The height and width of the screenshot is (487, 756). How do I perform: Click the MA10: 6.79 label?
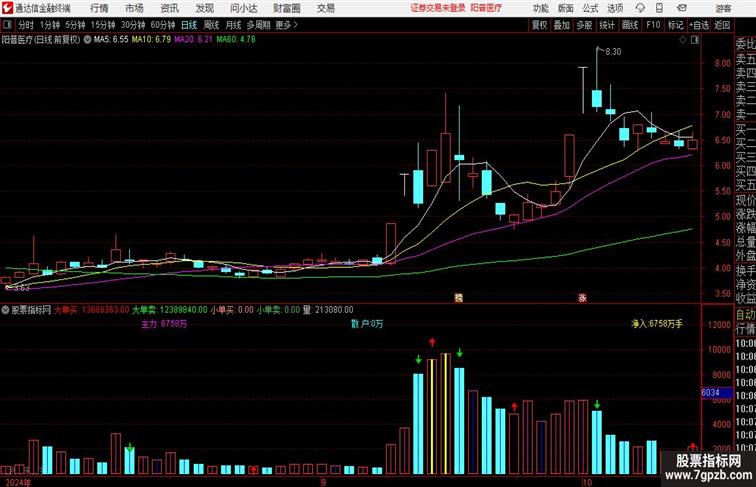(151, 40)
